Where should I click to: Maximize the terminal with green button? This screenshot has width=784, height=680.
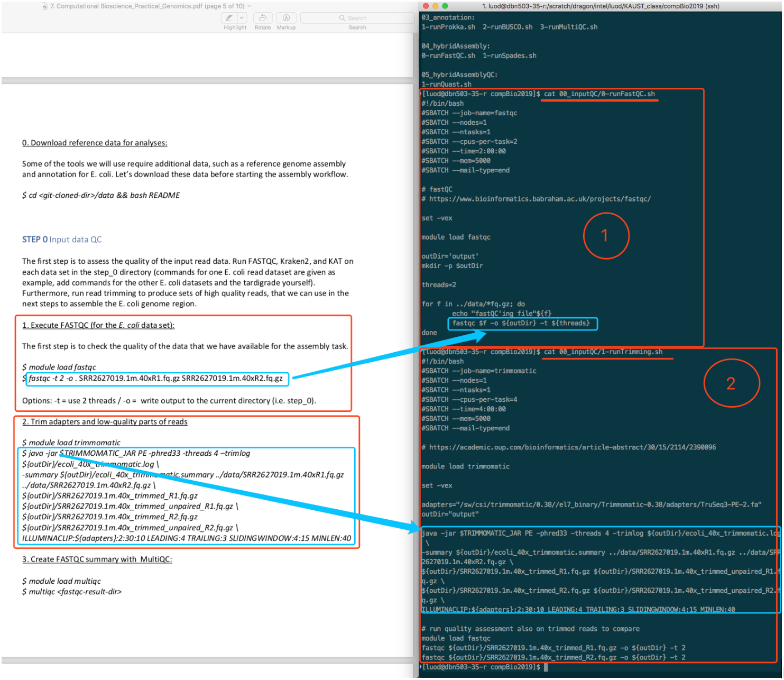[x=445, y=6]
